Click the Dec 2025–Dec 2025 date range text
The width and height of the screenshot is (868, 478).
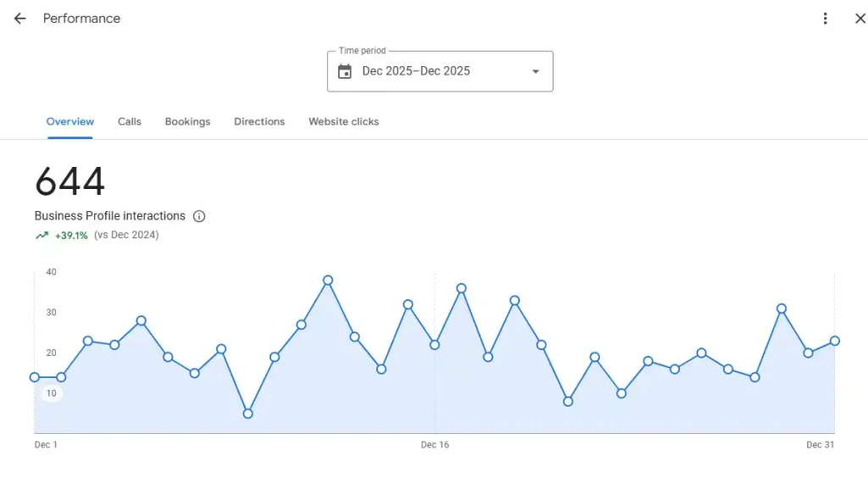415,71
